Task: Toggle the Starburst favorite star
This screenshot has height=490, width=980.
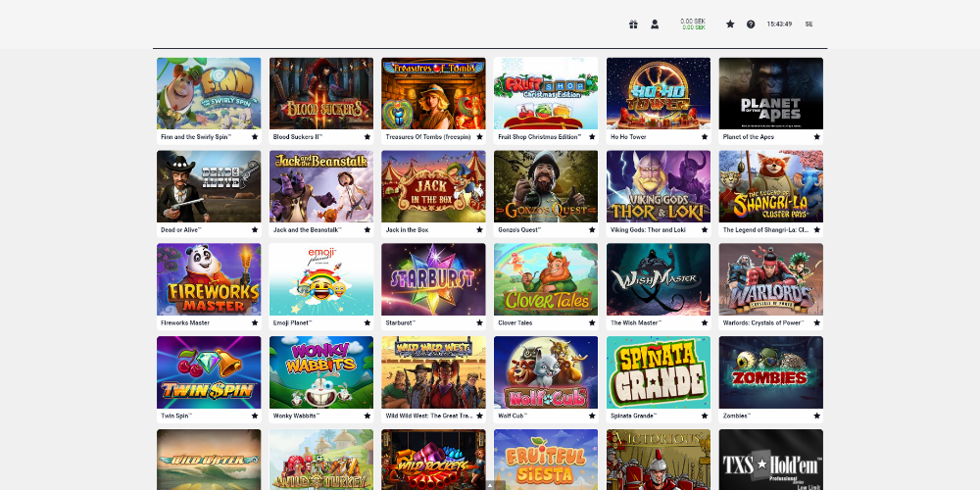Action: 479,323
